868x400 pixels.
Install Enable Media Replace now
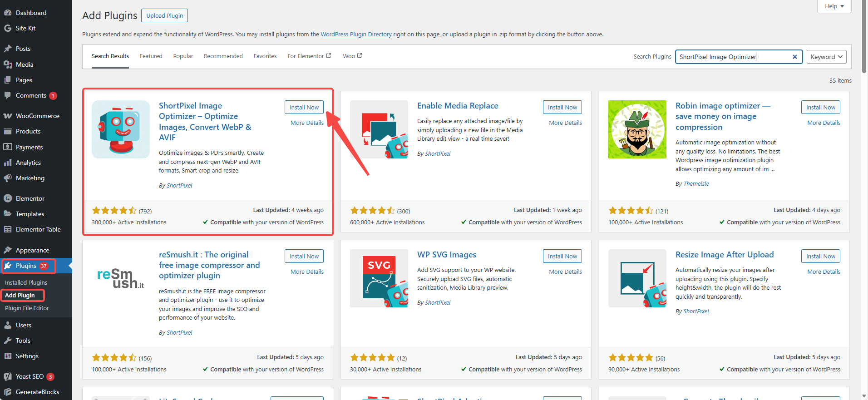[x=562, y=107]
